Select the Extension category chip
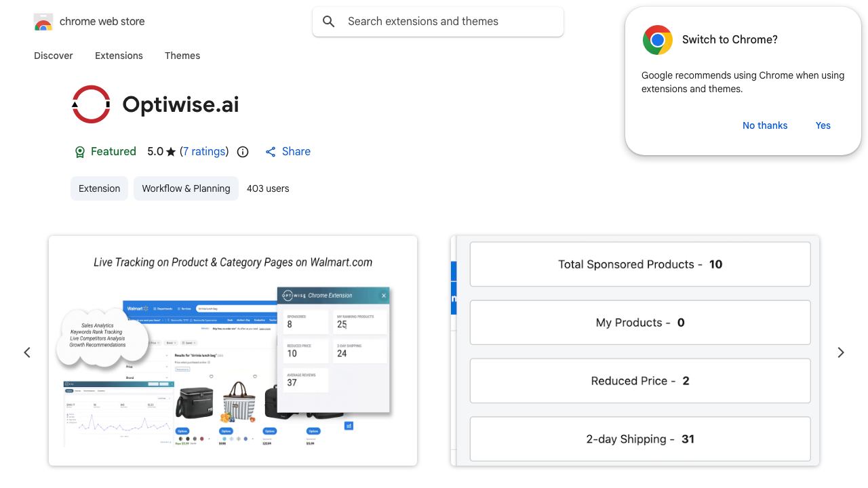 [99, 188]
